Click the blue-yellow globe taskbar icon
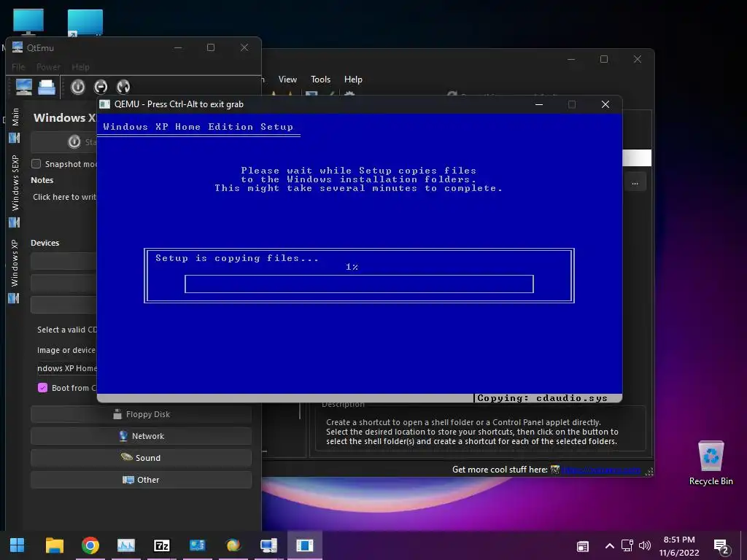The width and height of the screenshot is (747, 560). [x=233, y=545]
